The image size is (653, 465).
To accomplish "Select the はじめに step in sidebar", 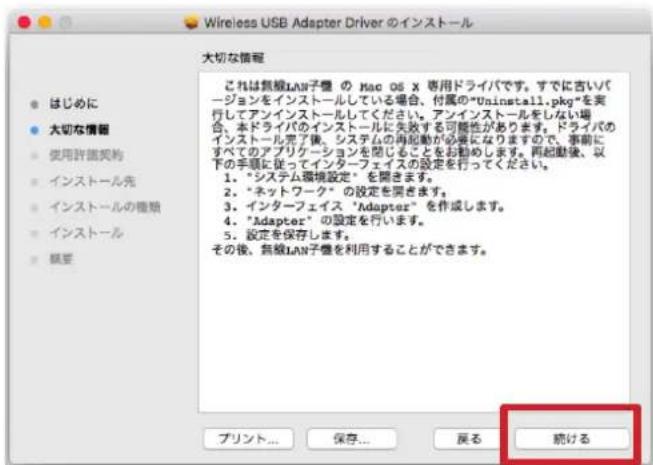I will (x=74, y=104).
